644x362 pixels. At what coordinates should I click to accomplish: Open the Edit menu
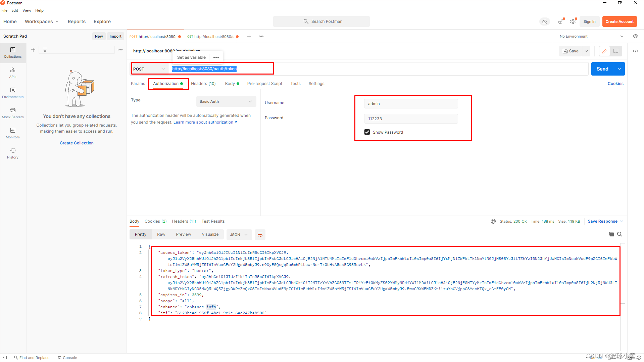pyautogui.click(x=15, y=10)
